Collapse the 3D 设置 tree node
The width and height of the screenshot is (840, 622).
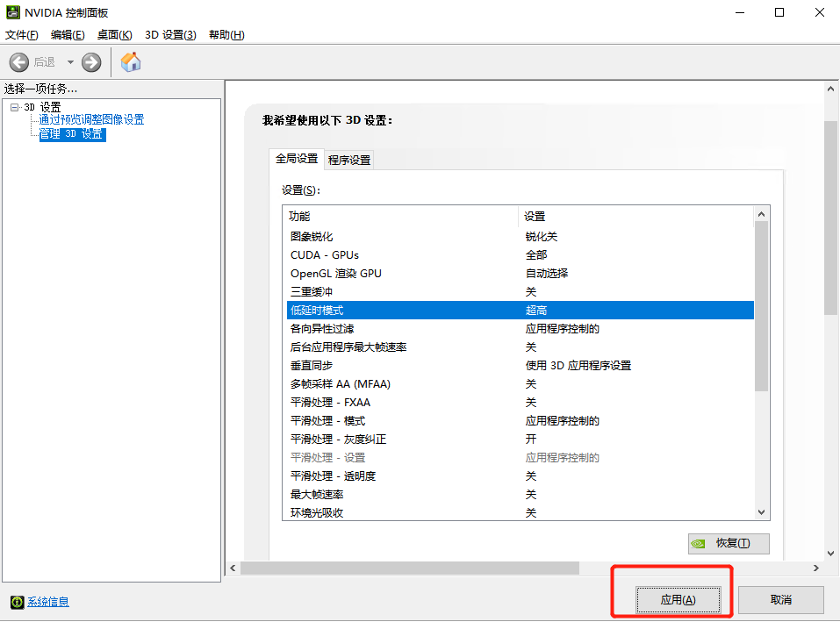tap(14, 107)
